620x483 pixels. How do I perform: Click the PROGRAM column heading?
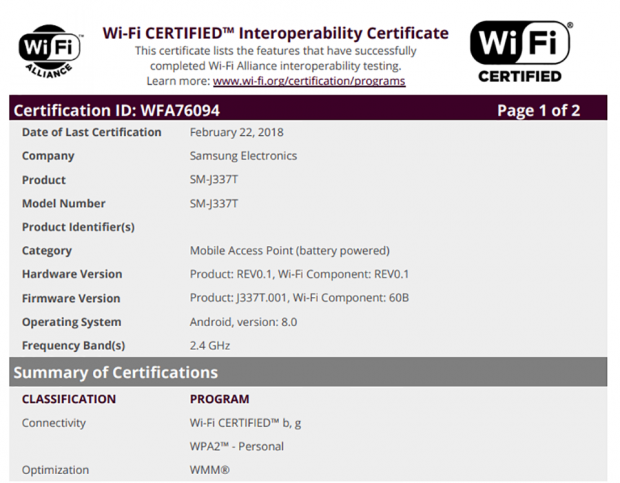click(219, 399)
